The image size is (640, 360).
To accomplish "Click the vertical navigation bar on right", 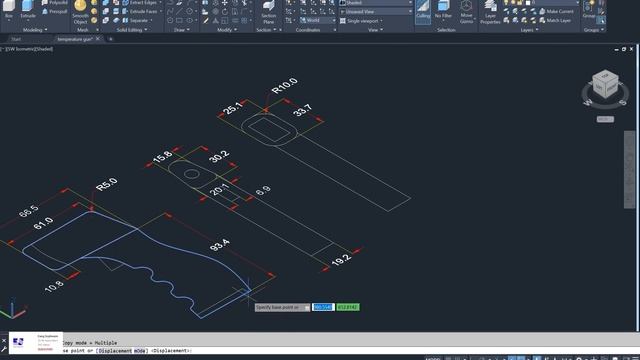I will 629,169.
